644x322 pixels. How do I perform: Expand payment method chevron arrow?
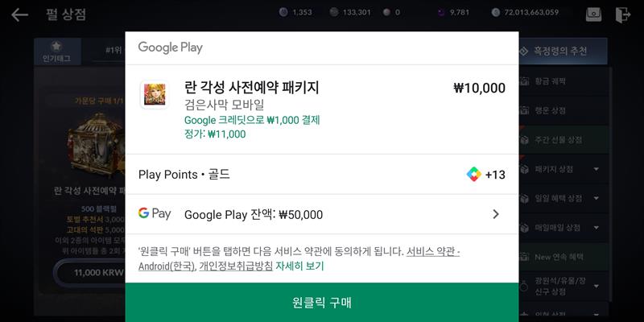pos(496,214)
